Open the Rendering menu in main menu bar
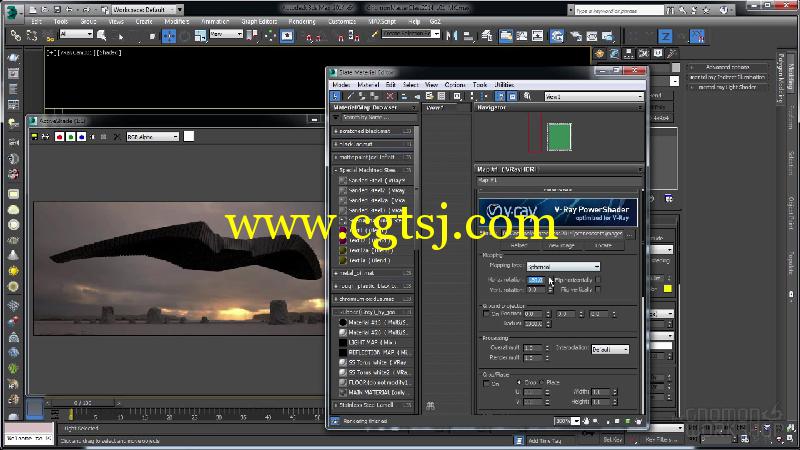Screen dimensions: 800x450 tap(302, 21)
